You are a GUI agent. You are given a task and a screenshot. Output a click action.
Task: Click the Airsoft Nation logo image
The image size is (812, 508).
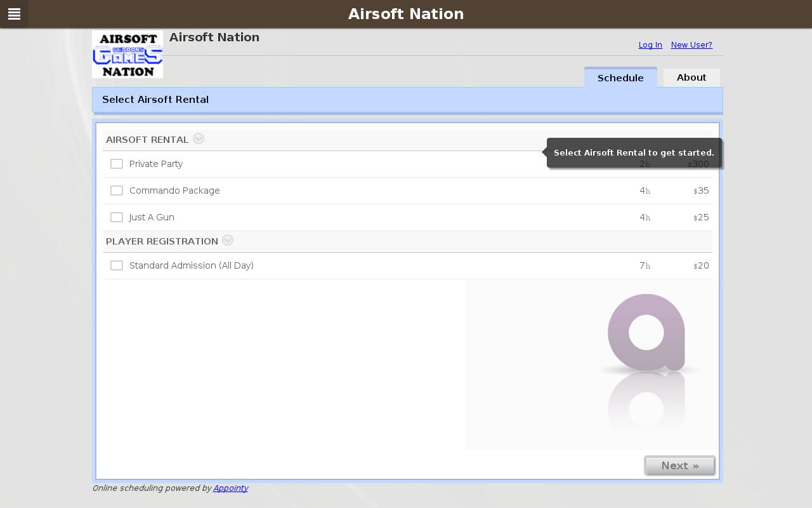(x=127, y=54)
